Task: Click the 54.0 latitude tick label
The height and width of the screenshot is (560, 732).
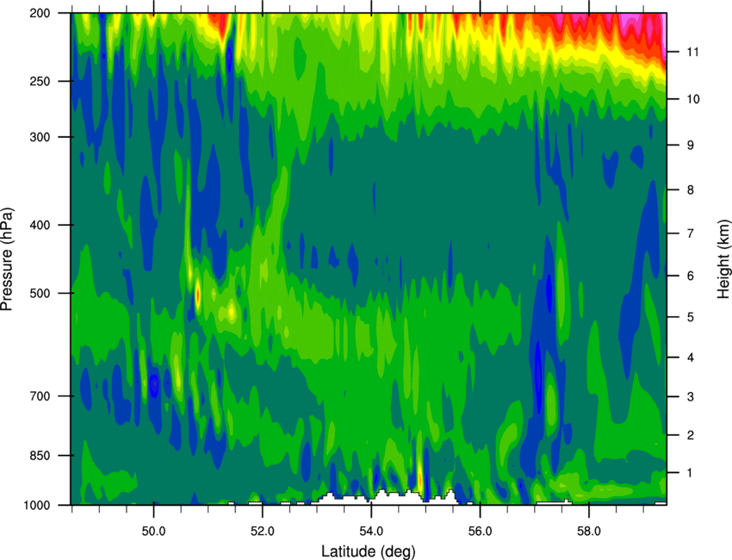Action: [x=371, y=532]
